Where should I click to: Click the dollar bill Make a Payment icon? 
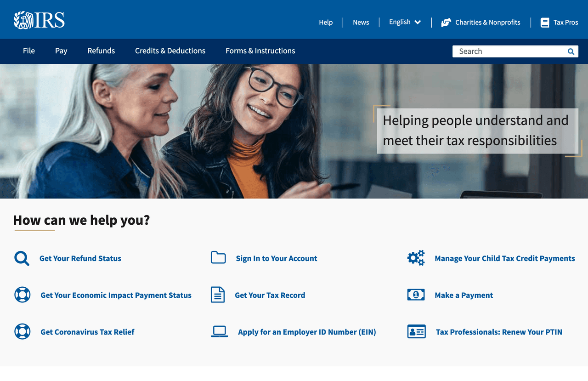(416, 295)
